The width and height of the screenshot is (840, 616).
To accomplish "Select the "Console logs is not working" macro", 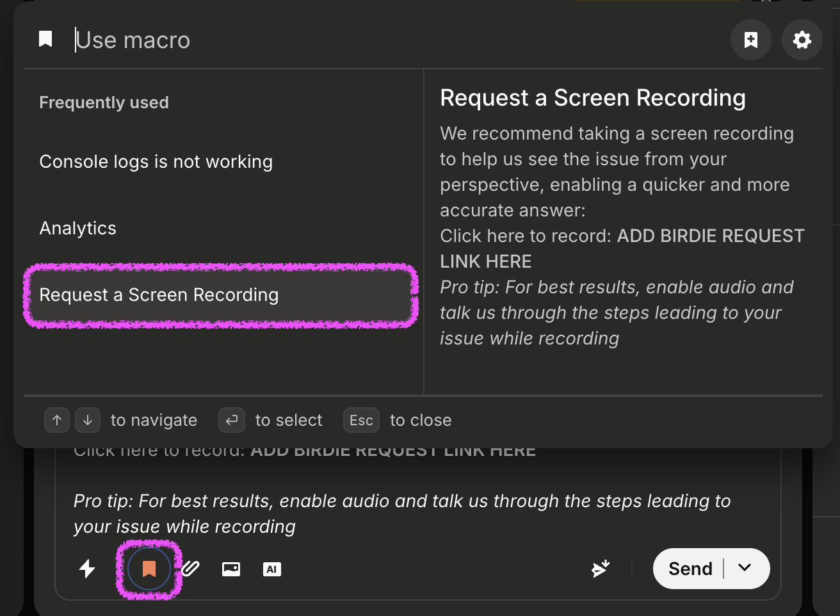I will (x=156, y=162).
